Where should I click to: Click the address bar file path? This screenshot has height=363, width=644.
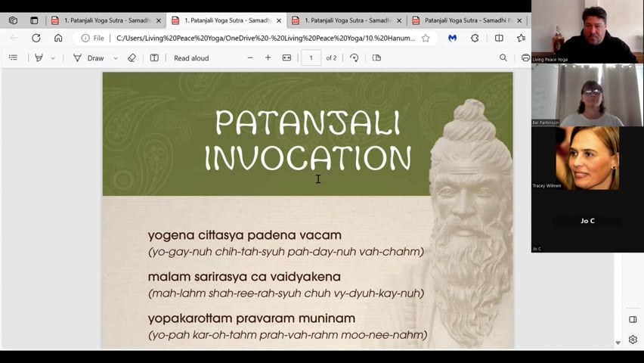[265, 38]
